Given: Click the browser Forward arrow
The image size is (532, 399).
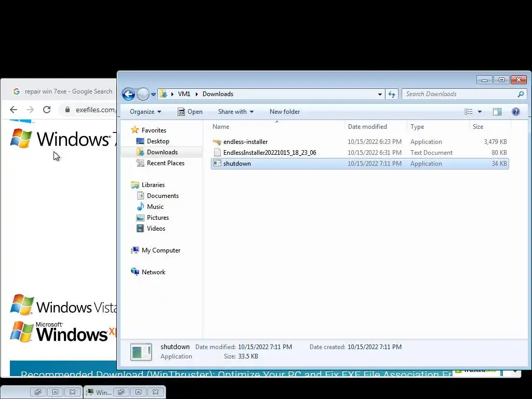Looking at the screenshot, I should click(30, 110).
